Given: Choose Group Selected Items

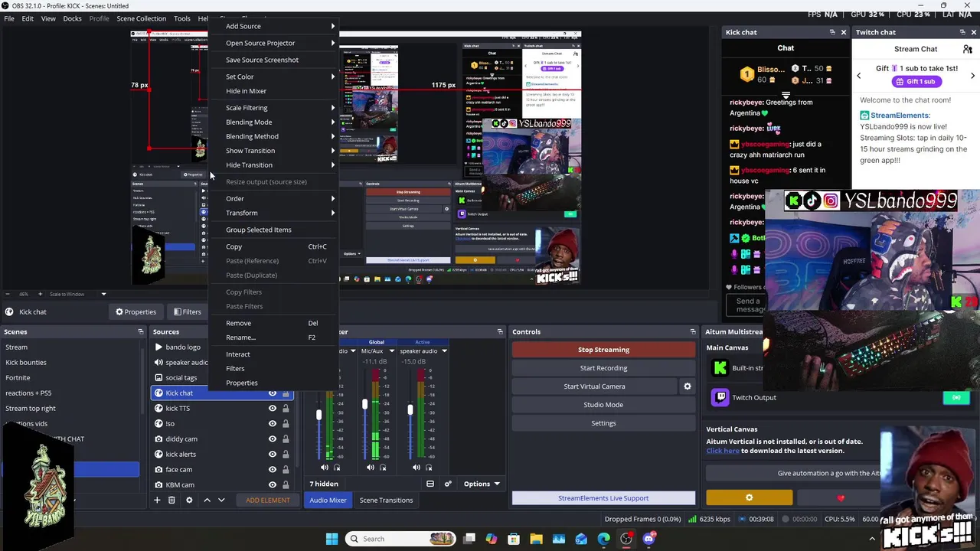Looking at the screenshot, I should (273, 230).
